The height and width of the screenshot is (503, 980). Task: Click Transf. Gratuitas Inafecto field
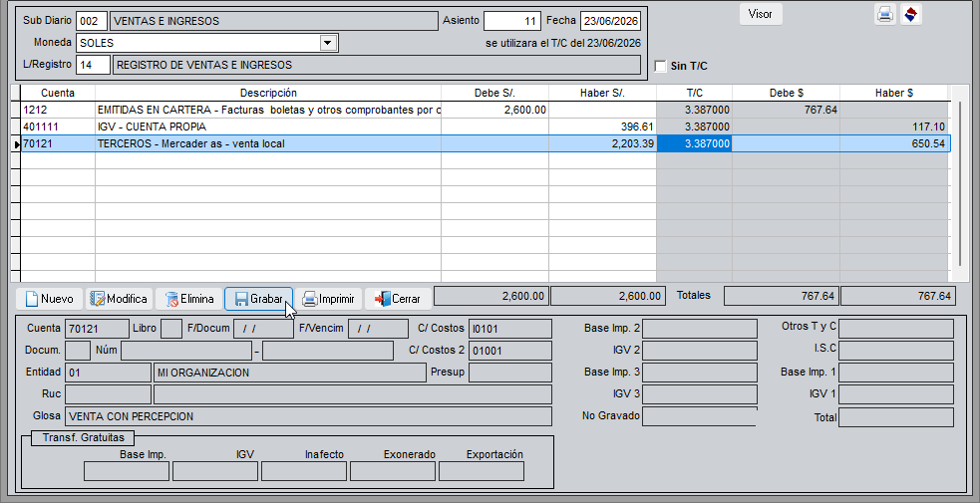point(304,471)
